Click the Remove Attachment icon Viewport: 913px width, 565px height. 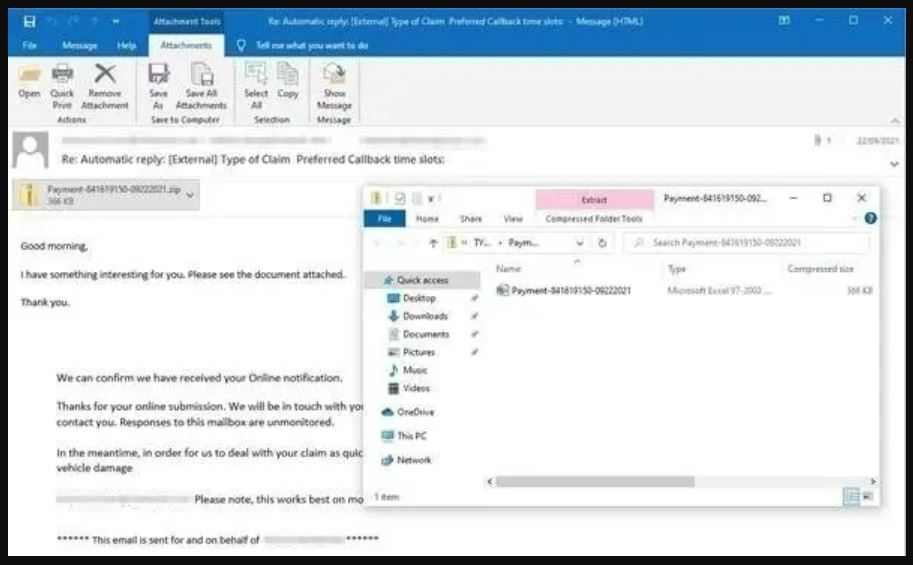(105, 78)
